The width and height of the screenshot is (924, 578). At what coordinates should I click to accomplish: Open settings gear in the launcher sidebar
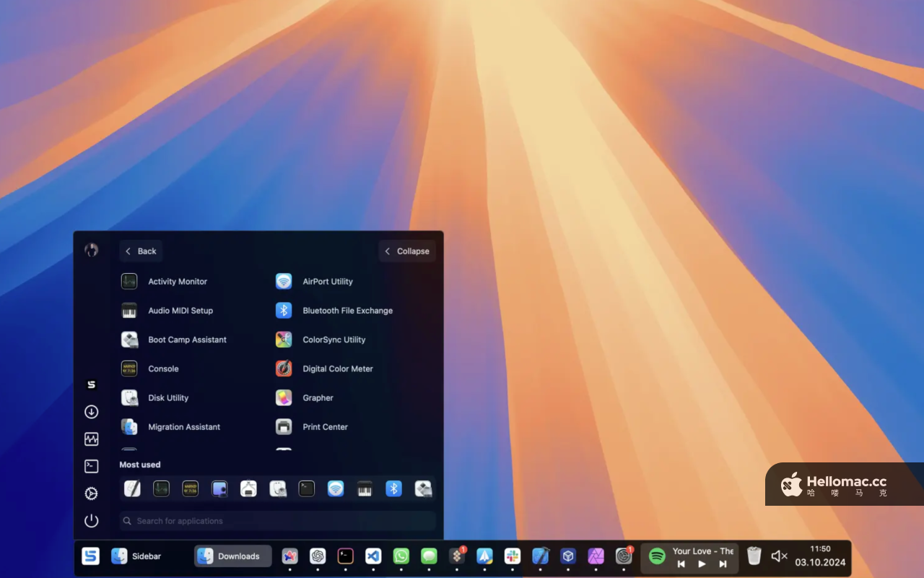coord(91,493)
